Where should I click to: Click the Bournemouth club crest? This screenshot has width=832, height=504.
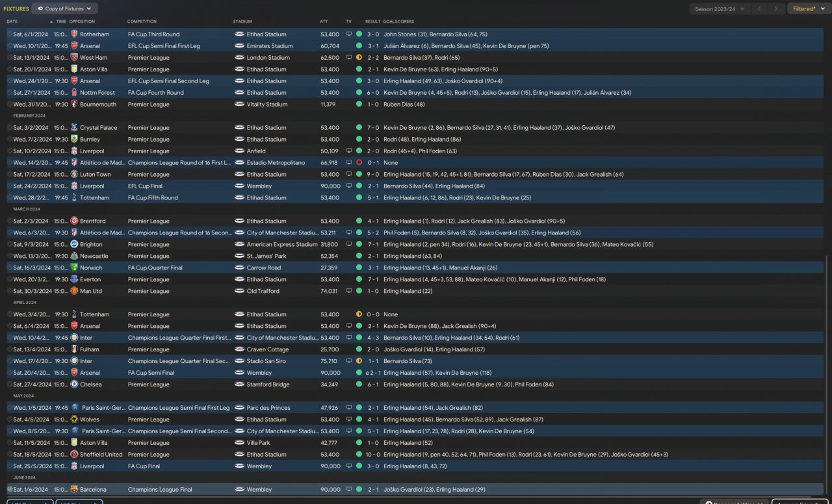(x=74, y=105)
